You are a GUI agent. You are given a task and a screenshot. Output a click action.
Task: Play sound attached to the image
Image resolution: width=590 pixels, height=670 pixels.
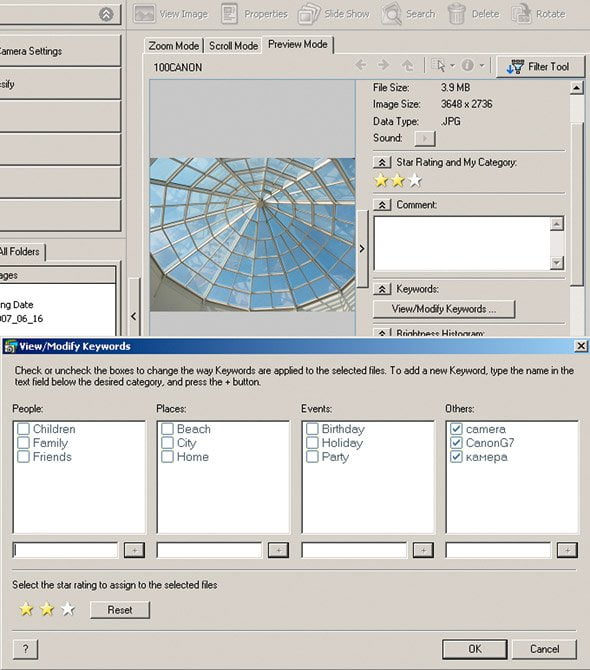click(425, 138)
